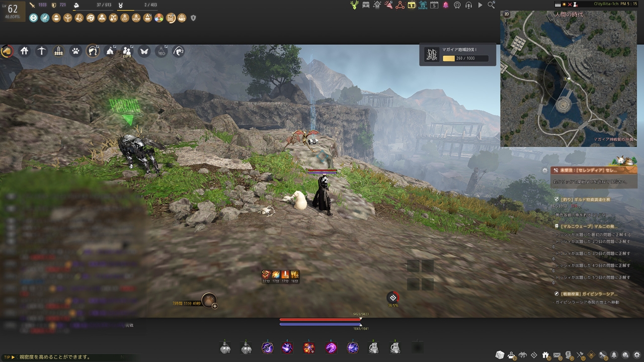The height and width of the screenshot is (362, 644).
Task: Click the plus badge on the bag icon
Action: [x=215, y=305]
